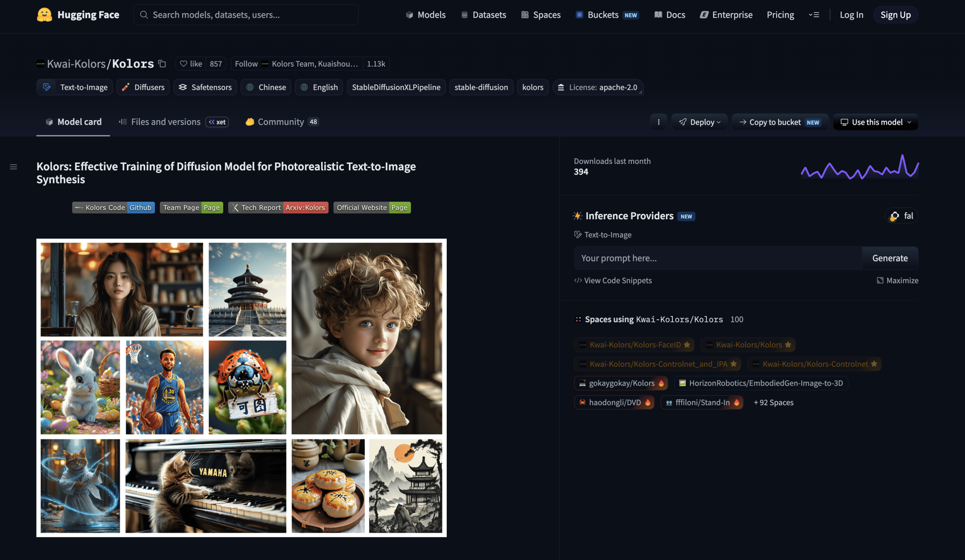The height and width of the screenshot is (560, 965).
Task: Expand the navigation overflow menu
Action: tap(814, 15)
